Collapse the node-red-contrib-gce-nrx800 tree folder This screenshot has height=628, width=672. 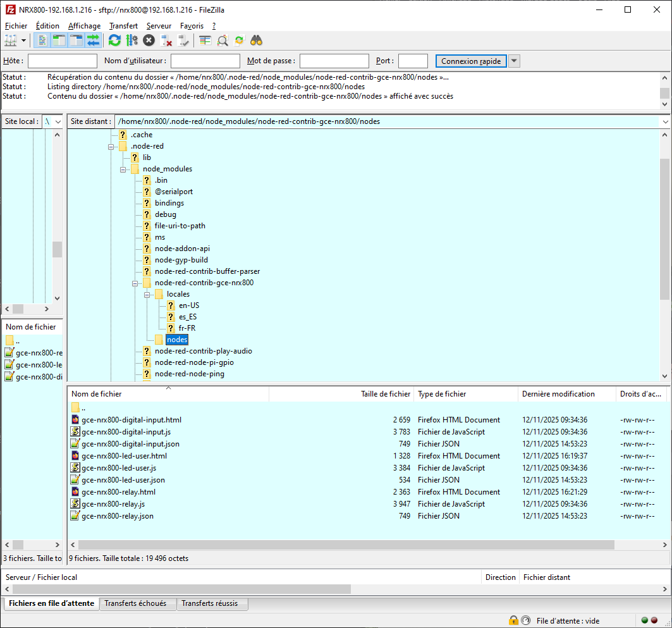pos(135,283)
